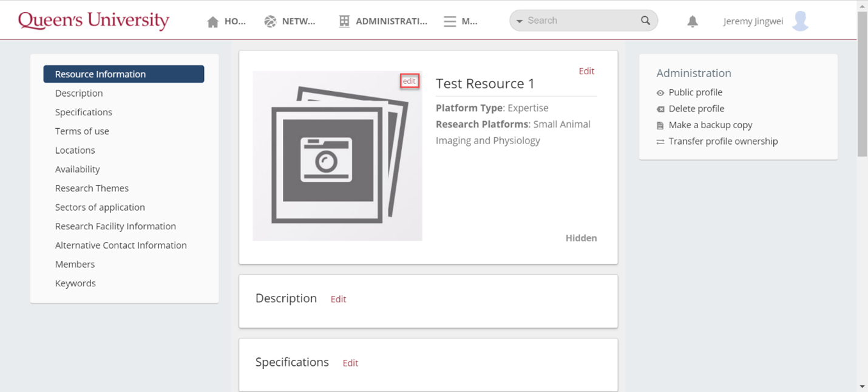Screen dimensions: 868x392
Task: Click Delete profile link
Action: pyautogui.click(x=696, y=109)
